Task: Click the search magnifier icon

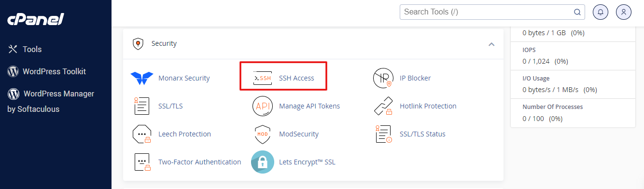Action: [x=577, y=12]
